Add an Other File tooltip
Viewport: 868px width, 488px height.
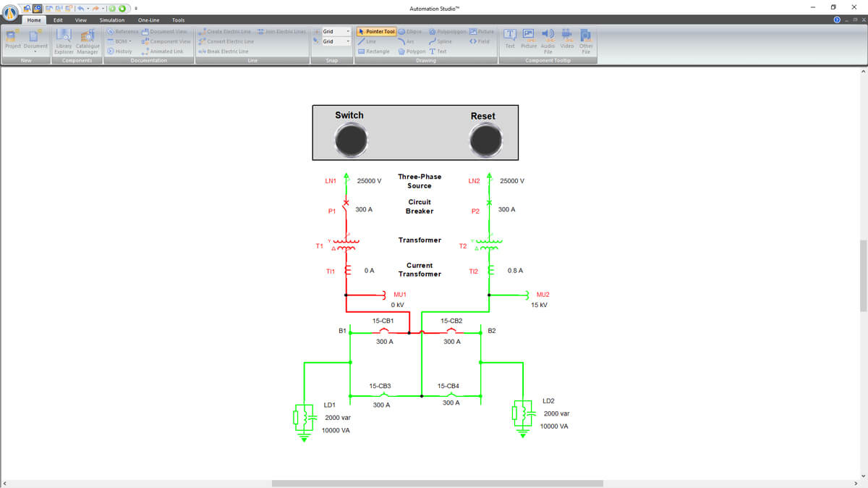tap(586, 41)
